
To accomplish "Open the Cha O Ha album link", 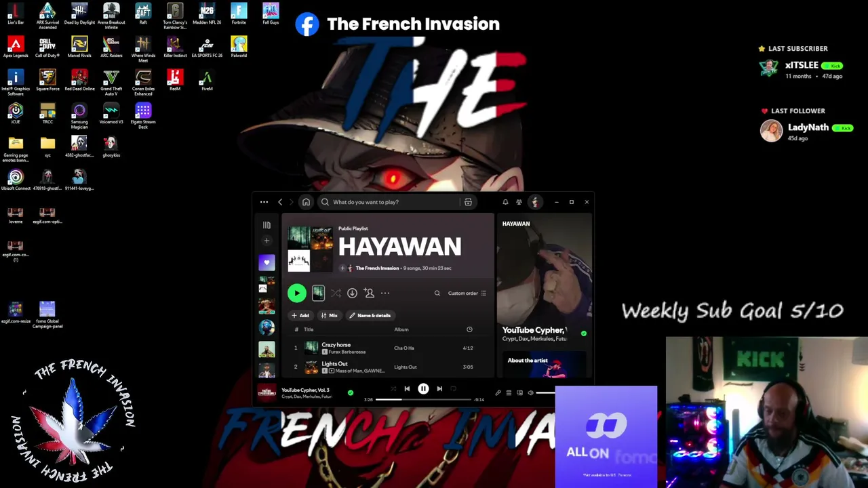I will [x=404, y=348].
